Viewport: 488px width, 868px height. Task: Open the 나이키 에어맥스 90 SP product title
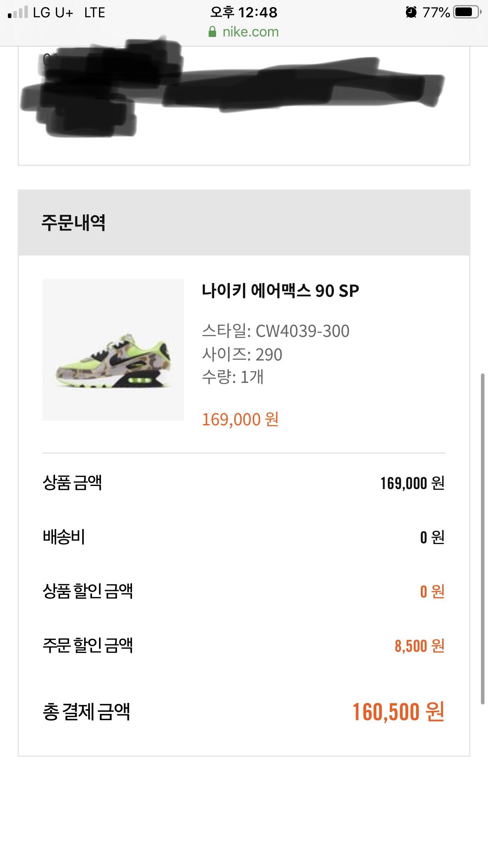(x=281, y=291)
